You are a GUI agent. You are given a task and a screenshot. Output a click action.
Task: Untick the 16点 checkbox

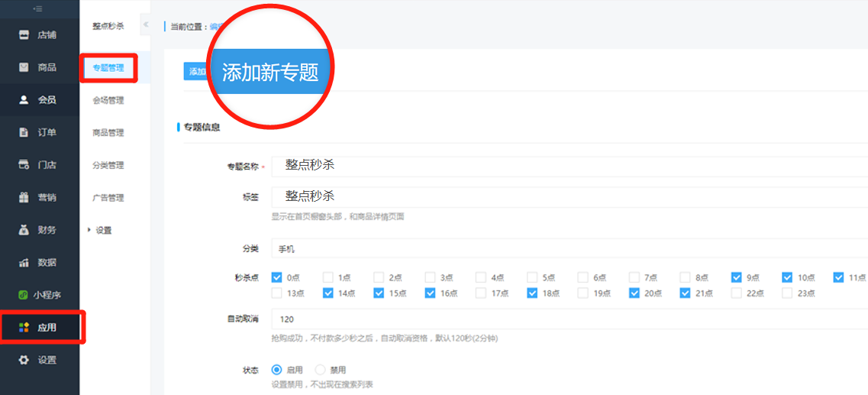click(x=430, y=293)
